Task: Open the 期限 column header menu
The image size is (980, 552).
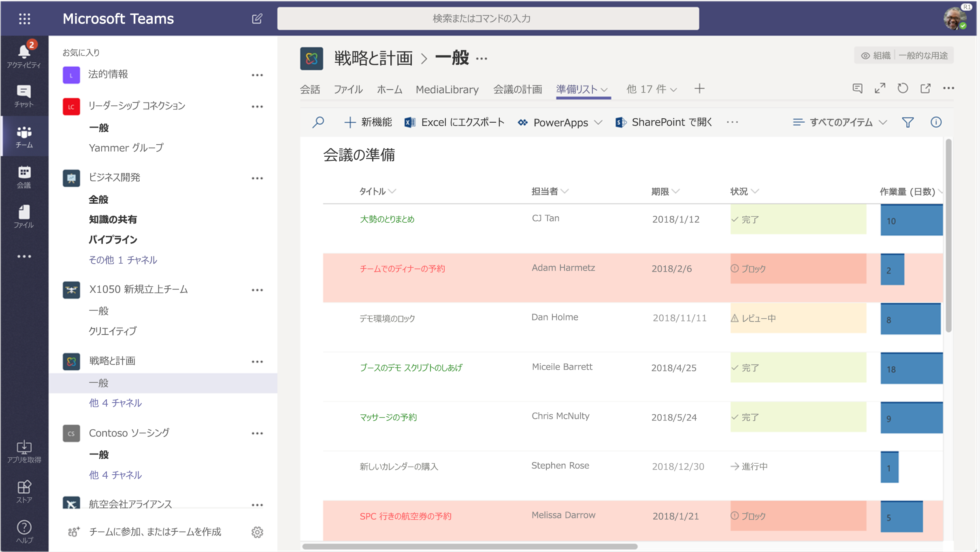Action: [x=665, y=191]
